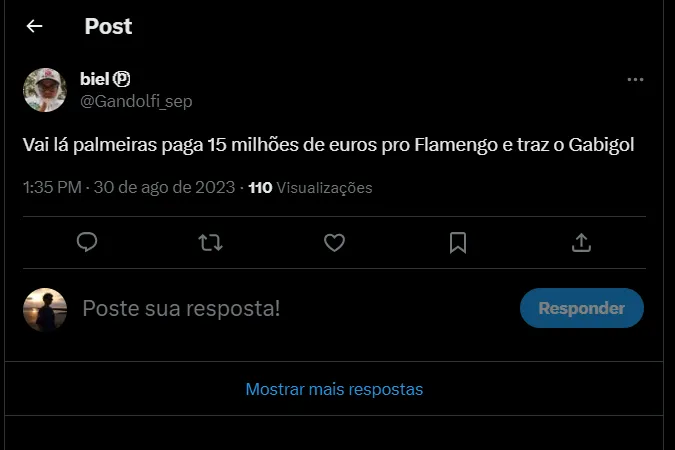675x450 pixels.
Task: Open the @Gandolfi_sep handle link
Action: coord(135,101)
